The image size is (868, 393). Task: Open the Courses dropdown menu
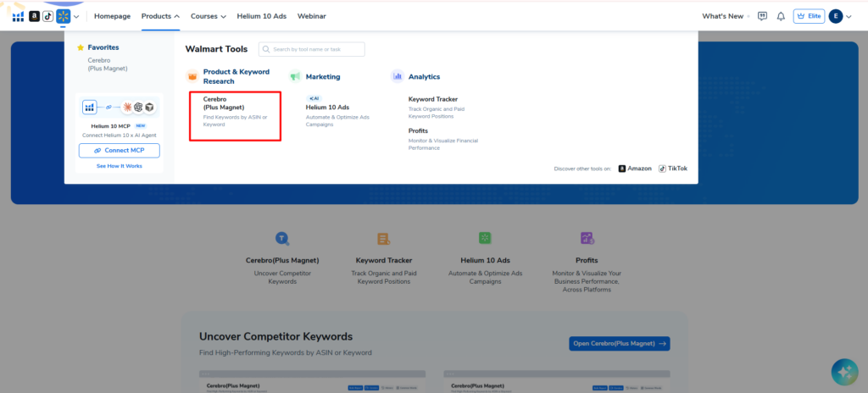[209, 16]
